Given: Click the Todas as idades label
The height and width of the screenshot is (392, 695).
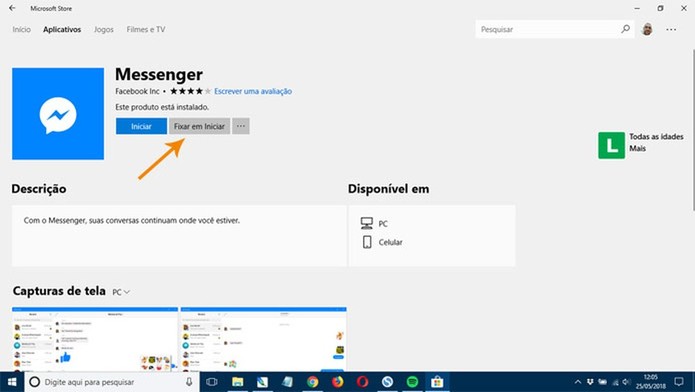Looking at the screenshot, I should tap(656, 137).
